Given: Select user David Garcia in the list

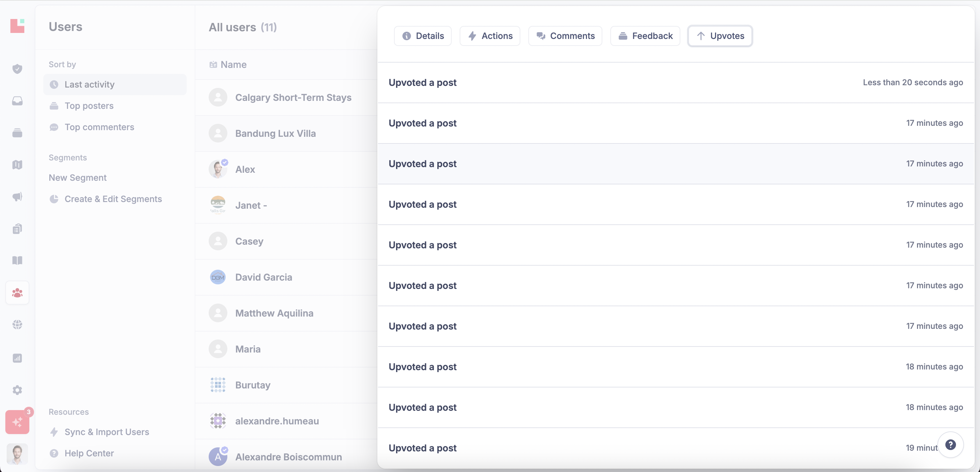Looking at the screenshot, I should click(x=263, y=277).
